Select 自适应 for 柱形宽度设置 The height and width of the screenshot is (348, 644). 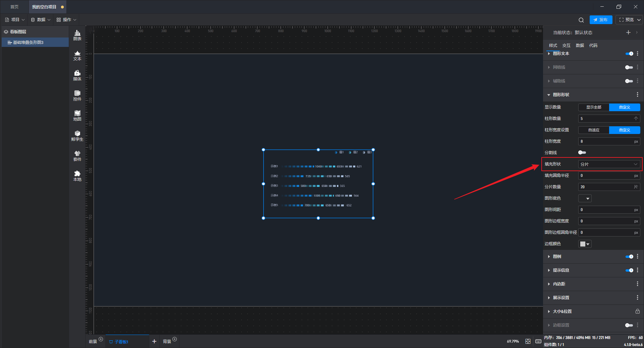point(594,130)
